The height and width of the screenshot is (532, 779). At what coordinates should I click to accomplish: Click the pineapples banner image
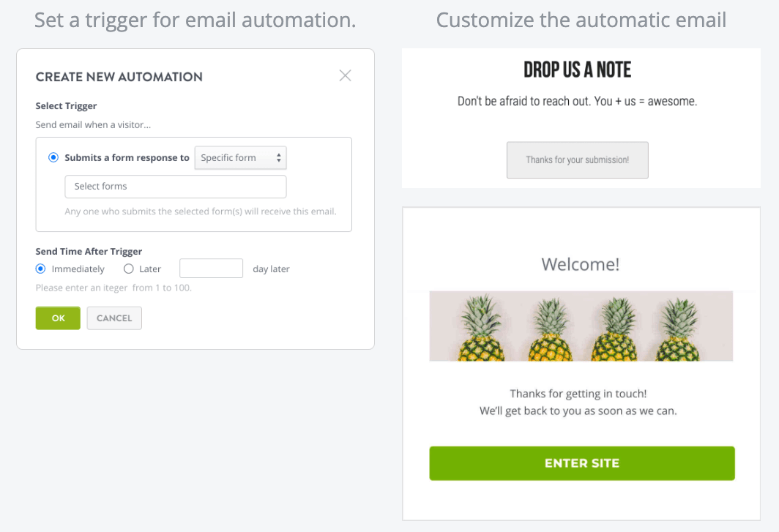click(581, 327)
